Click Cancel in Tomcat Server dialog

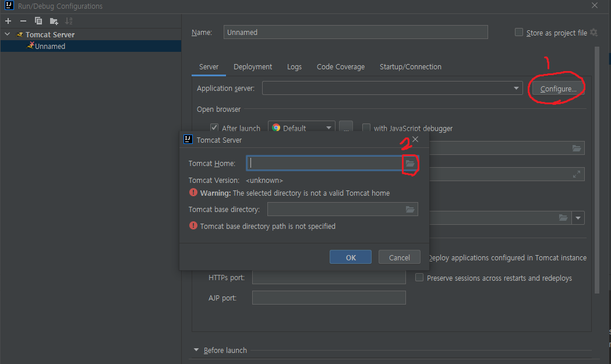pyautogui.click(x=400, y=257)
